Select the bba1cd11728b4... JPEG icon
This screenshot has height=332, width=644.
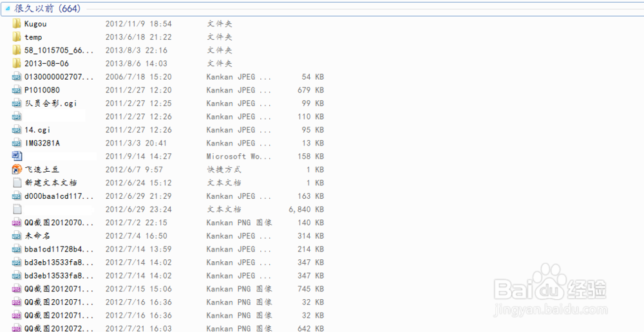pyautogui.click(x=17, y=249)
